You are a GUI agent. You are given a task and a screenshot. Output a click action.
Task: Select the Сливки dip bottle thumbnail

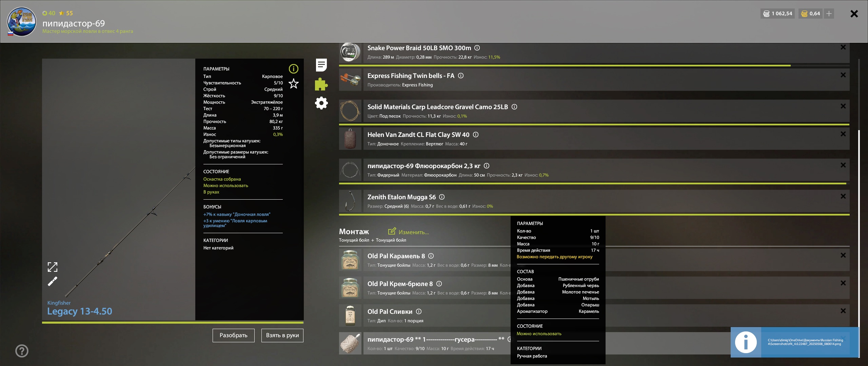[350, 316]
